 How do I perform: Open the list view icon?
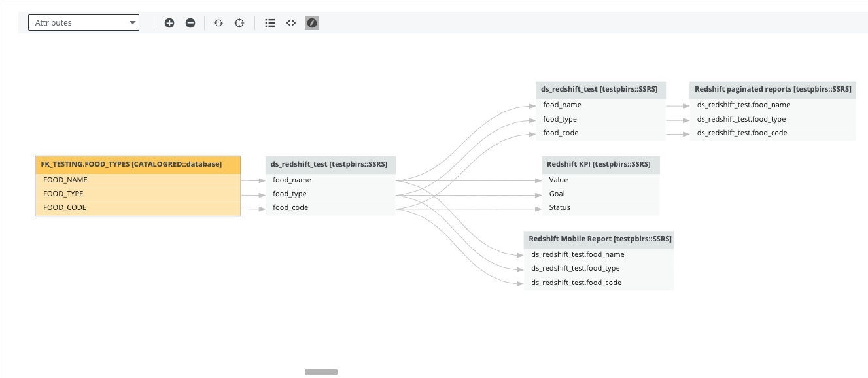click(x=270, y=23)
